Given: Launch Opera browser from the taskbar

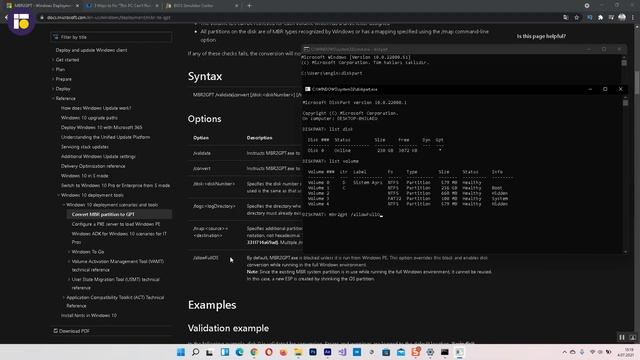Looking at the screenshot, I should click(x=269, y=352).
